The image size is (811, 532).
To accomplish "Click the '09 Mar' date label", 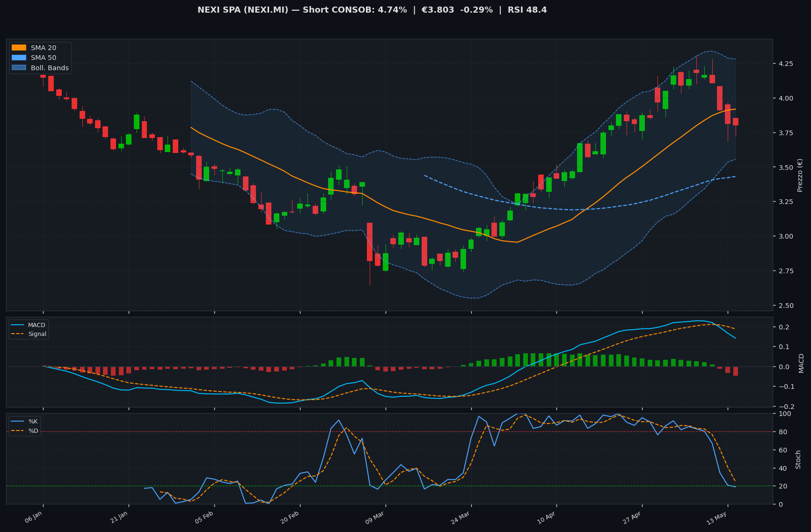I will pyautogui.click(x=375, y=518).
